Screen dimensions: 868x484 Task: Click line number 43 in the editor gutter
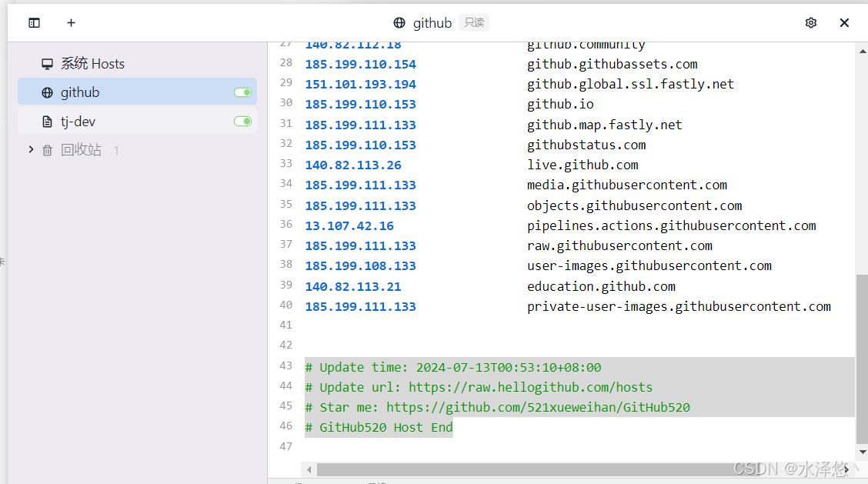[x=285, y=366]
